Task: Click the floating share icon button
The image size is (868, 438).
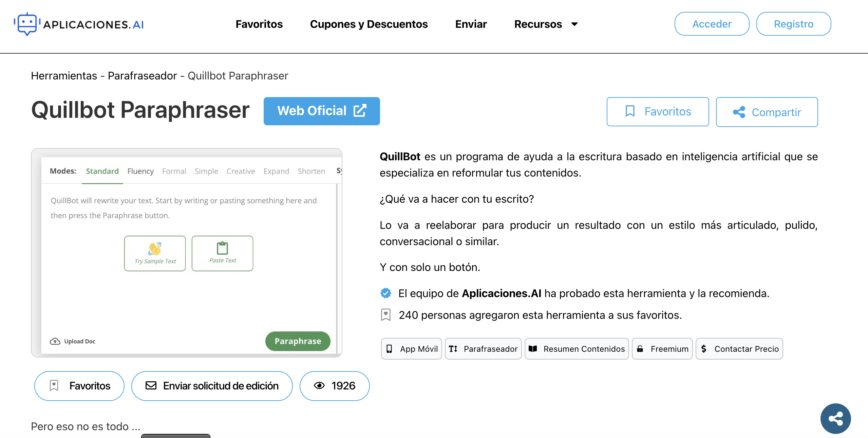Action: click(x=835, y=418)
